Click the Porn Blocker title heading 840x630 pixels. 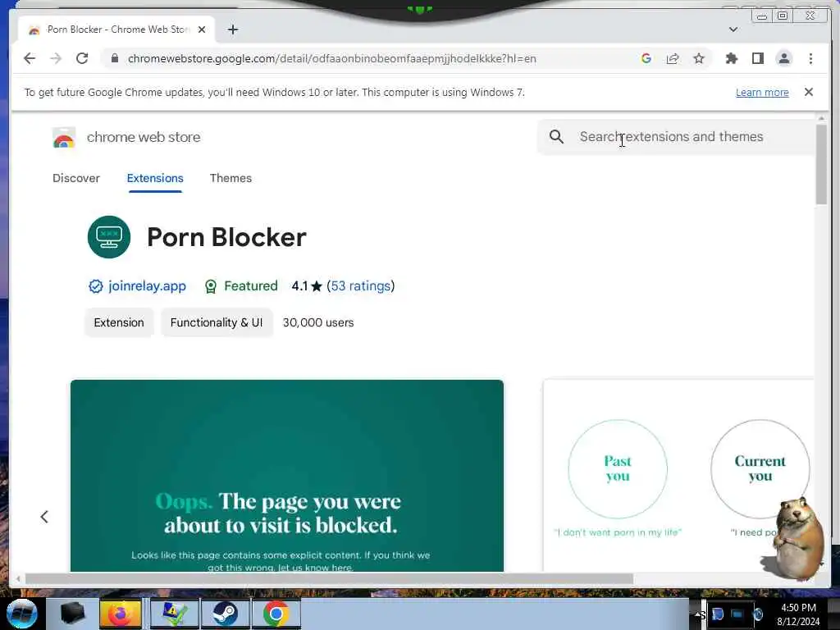[226, 237]
